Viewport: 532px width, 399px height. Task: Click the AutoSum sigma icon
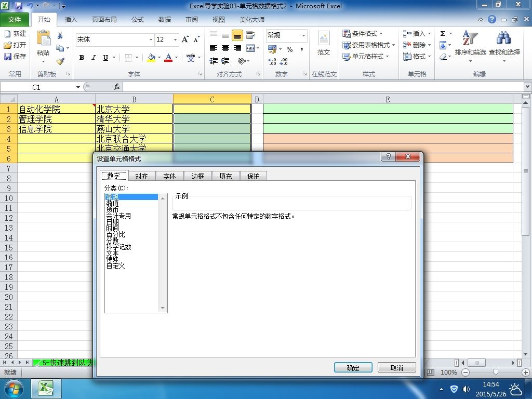(x=443, y=34)
